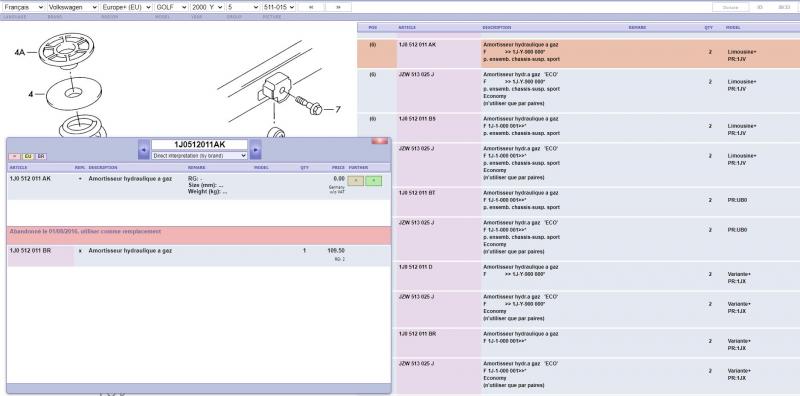
Task: Expand the Europe+ (EU) region dropdown
Action: click(126, 7)
